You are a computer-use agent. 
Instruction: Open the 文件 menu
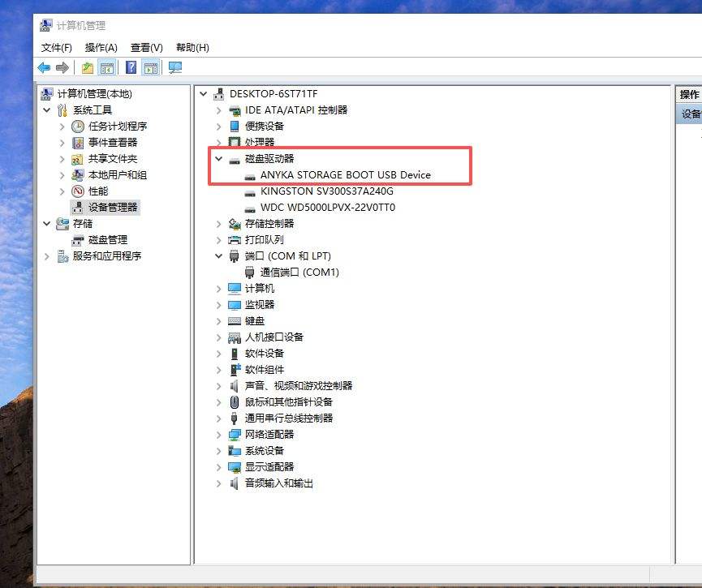pyautogui.click(x=54, y=47)
